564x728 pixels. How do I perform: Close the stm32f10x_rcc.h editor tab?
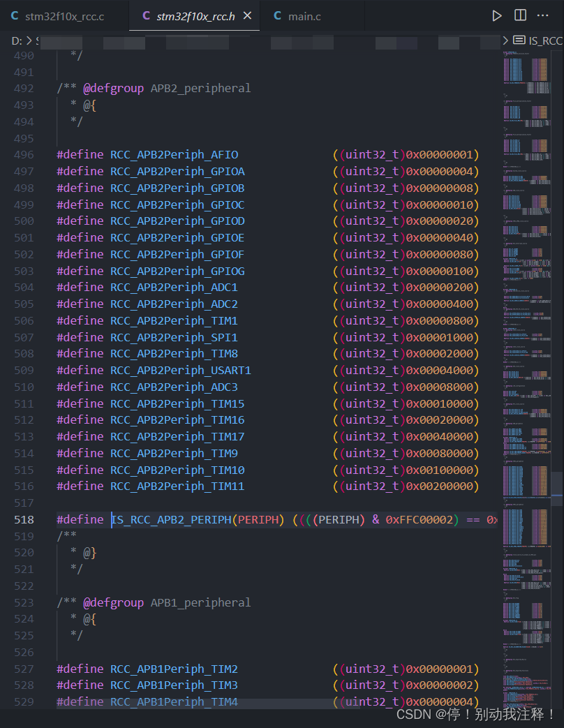[247, 14]
